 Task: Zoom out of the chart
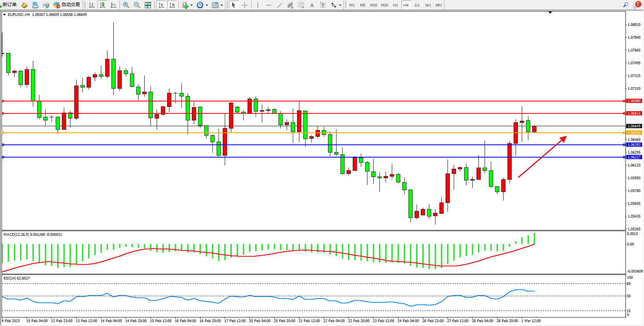click(137, 5)
